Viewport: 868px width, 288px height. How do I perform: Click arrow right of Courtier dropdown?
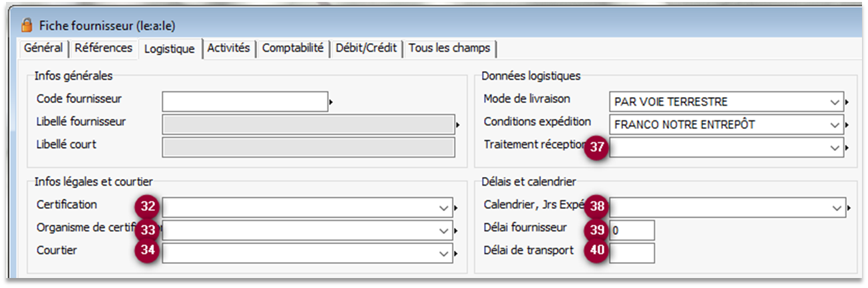455,254
